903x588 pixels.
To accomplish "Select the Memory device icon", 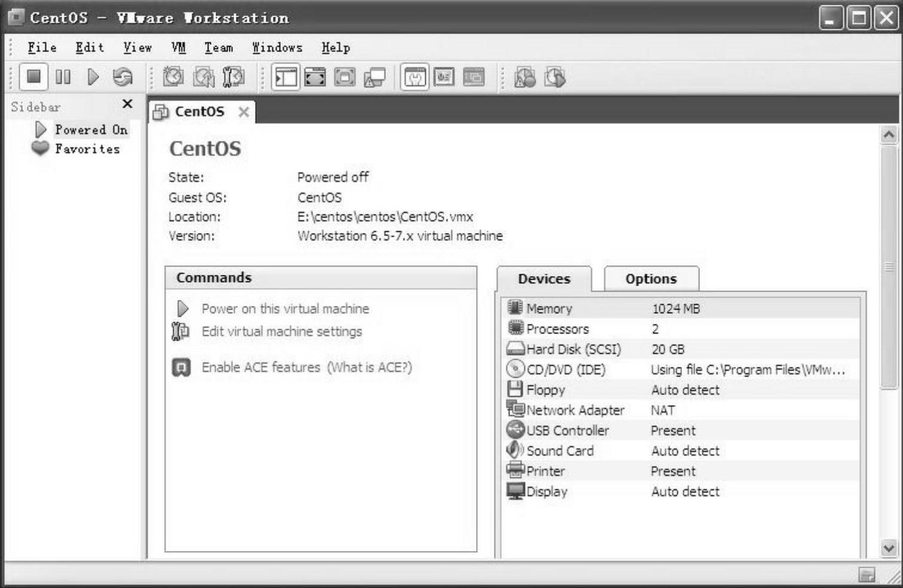I will (x=515, y=308).
